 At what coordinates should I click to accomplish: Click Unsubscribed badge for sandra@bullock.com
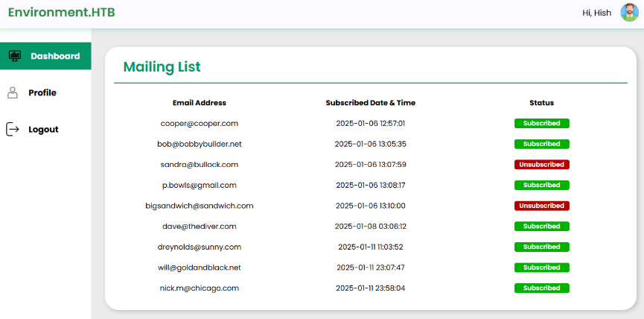tap(541, 164)
